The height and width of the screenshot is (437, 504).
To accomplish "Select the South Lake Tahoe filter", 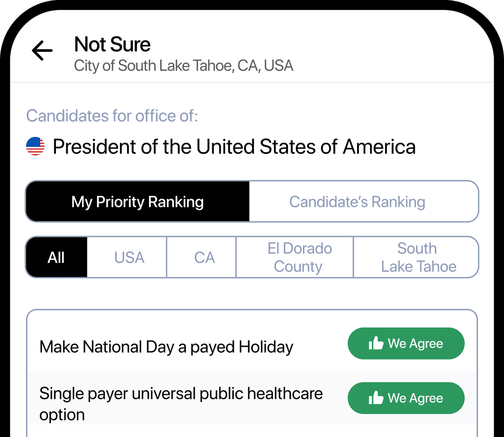I will pyautogui.click(x=417, y=257).
